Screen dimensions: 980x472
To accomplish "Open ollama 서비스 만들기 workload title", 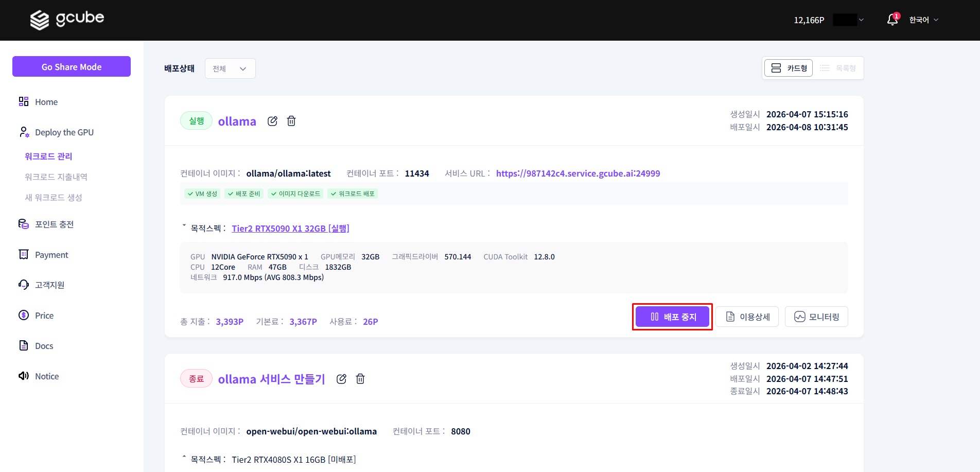I will [271, 379].
